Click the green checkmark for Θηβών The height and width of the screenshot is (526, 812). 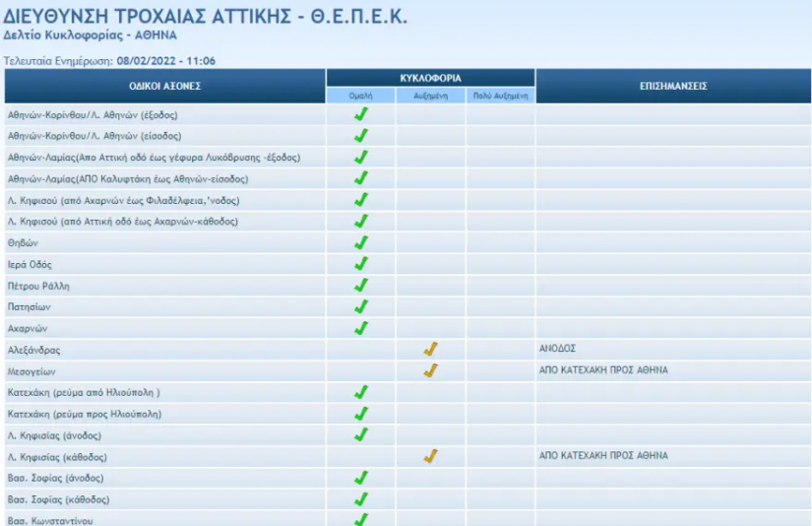coord(360,242)
